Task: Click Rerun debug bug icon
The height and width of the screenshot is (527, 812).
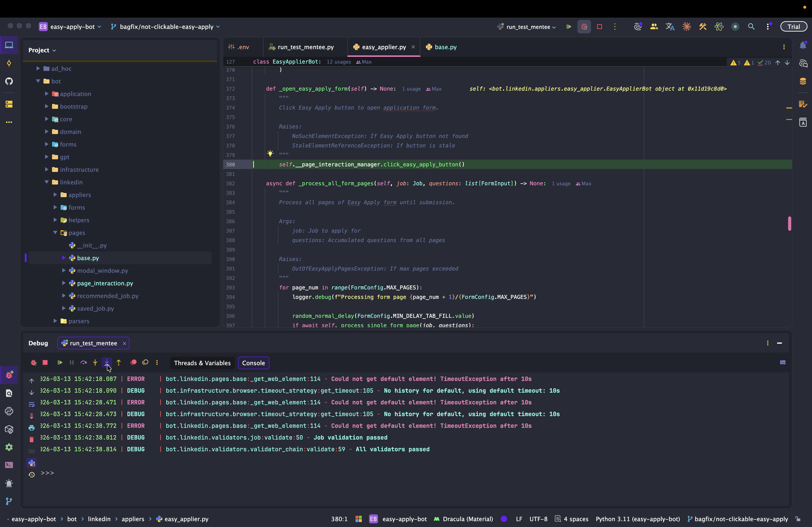Action: point(33,362)
